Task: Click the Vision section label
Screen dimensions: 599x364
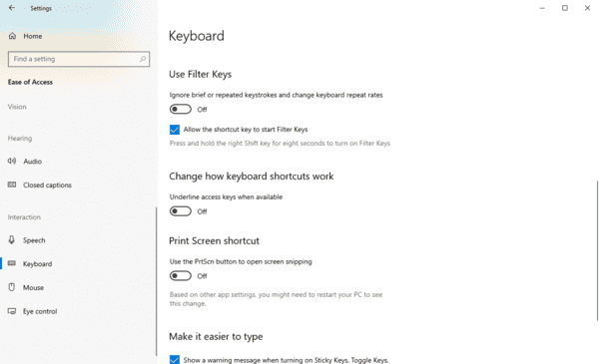Action: pyautogui.click(x=17, y=107)
